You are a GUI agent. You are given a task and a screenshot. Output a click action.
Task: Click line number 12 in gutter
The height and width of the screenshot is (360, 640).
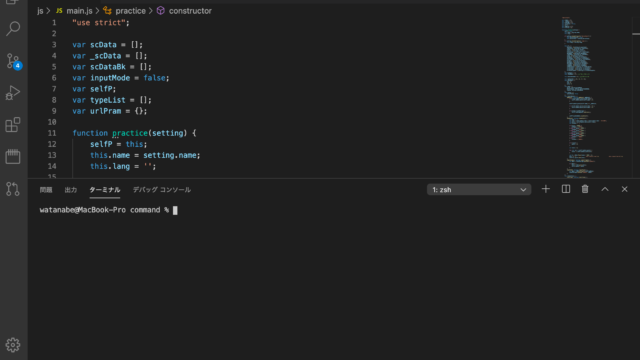tap(52, 144)
